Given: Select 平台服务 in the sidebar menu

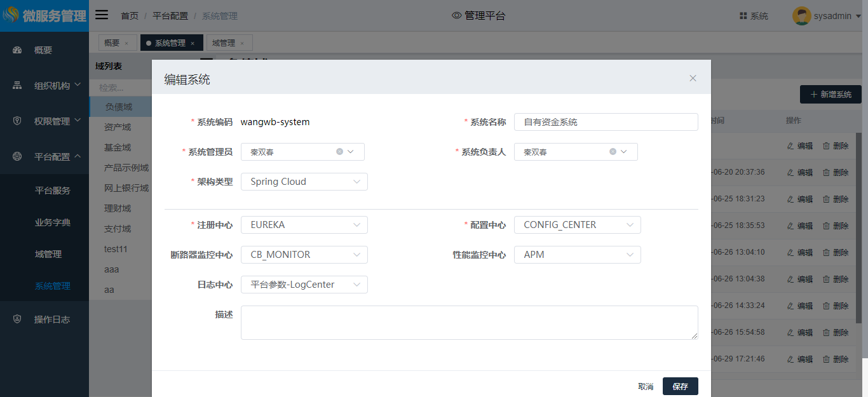Looking at the screenshot, I should tap(52, 191).
